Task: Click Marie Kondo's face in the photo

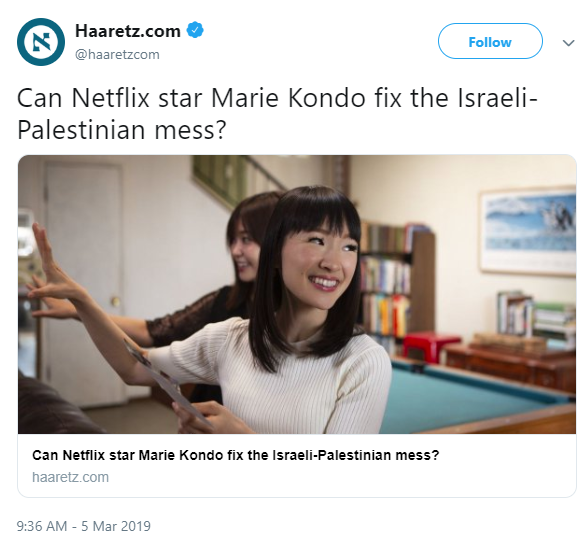Action: [x=318, y=262]
